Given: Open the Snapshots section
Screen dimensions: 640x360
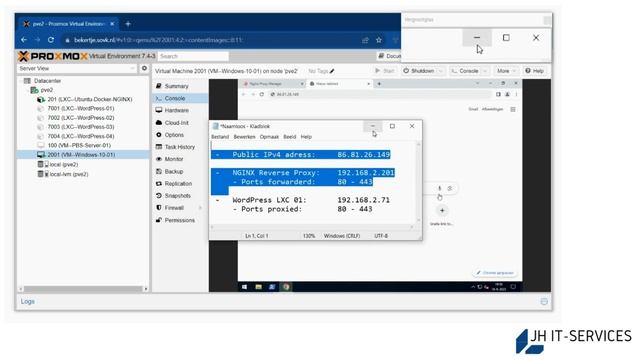Looking at the screenshot, I should [177, 196].
